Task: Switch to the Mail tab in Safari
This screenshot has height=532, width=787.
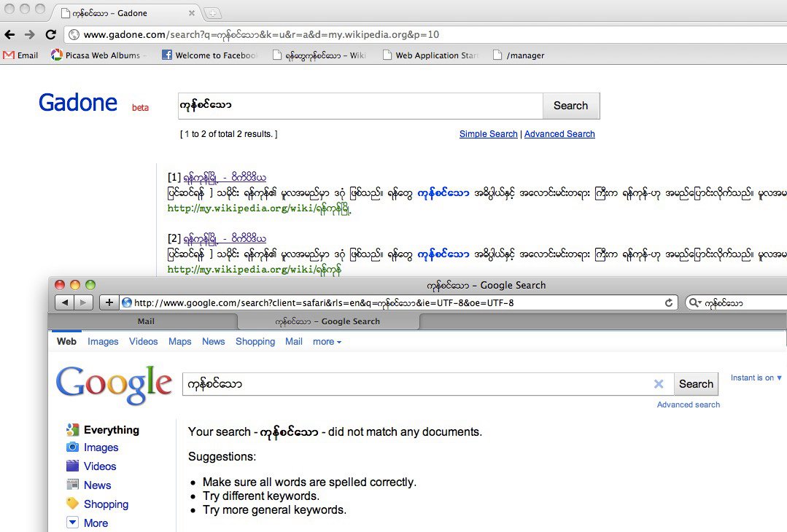Action: click(x=146, y=321)
